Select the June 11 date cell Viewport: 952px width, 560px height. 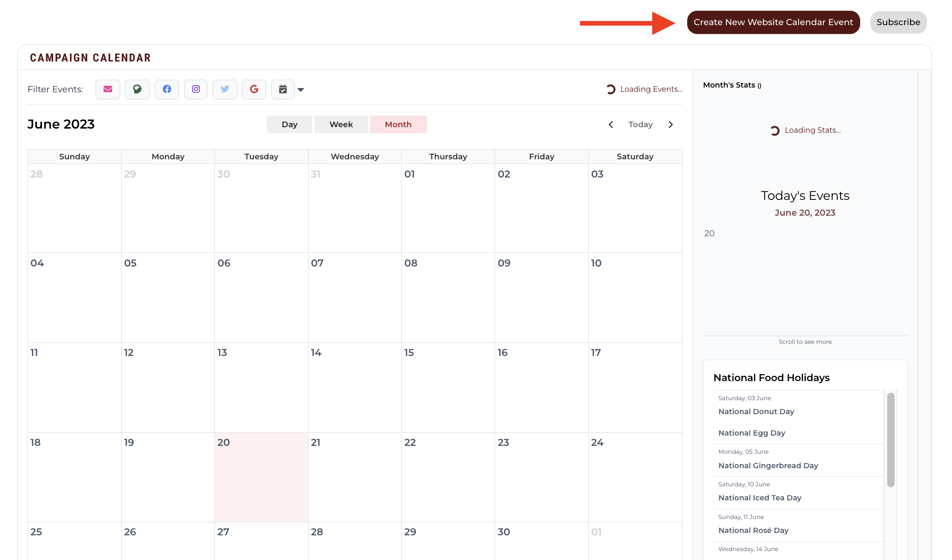click(75, 388)
